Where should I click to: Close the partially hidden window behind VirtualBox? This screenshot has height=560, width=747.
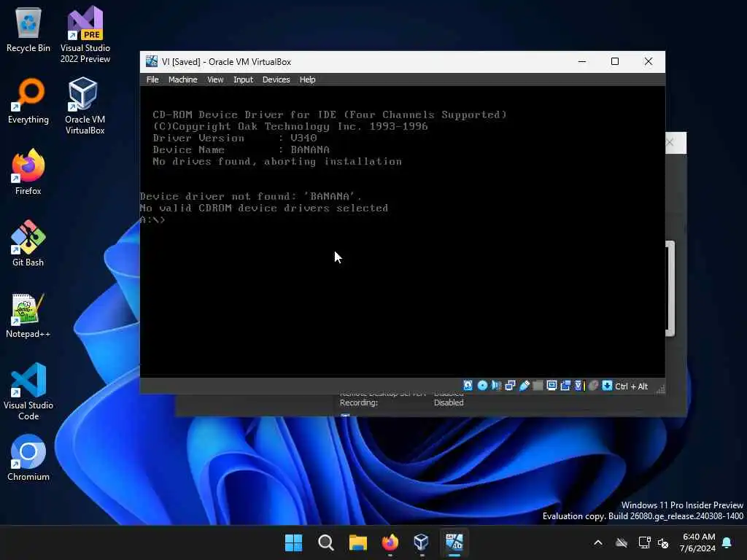[x=670, y=142]
